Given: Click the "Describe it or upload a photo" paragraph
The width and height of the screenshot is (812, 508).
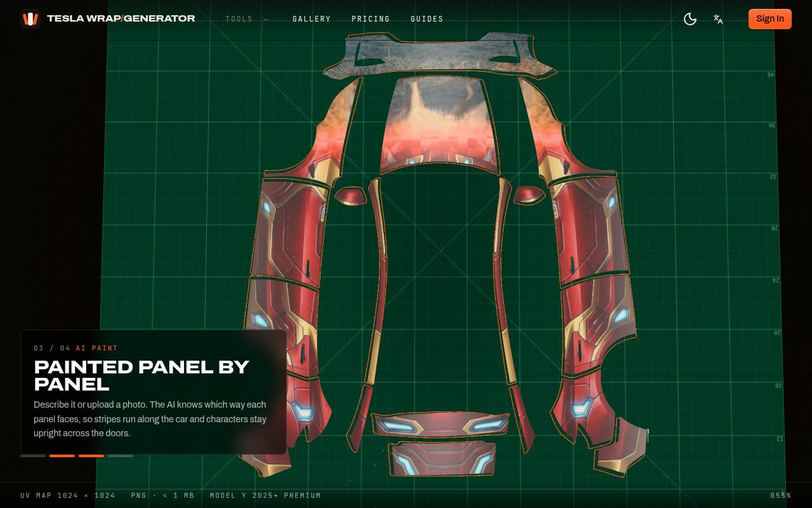Looking at the screenshot, I should click(150, 419).
